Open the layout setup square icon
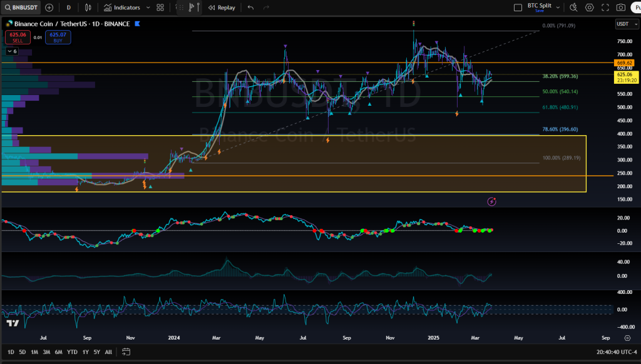The height and width of the screenshot is (364, 641). 518,8
